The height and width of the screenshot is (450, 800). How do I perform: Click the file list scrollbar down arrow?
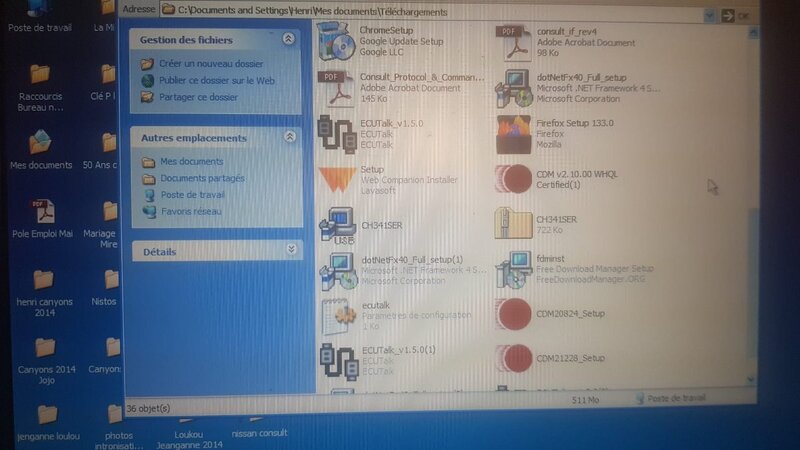(x=751, y=378)
